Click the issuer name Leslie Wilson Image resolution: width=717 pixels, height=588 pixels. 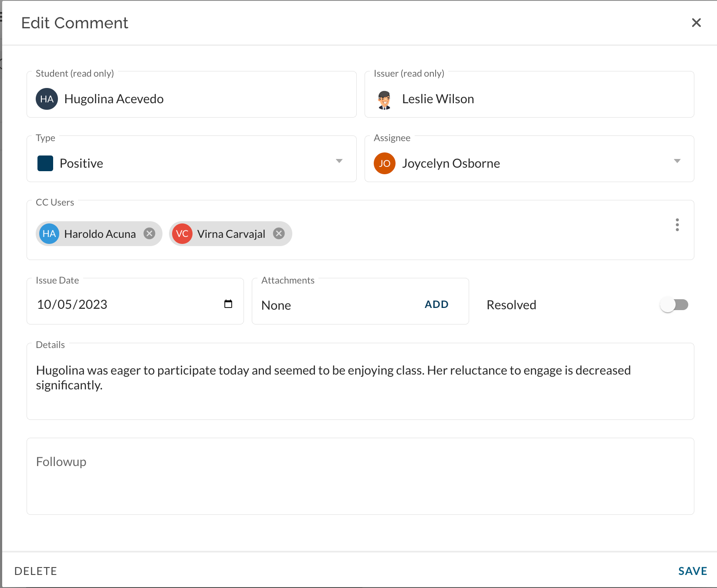(438, 99)
